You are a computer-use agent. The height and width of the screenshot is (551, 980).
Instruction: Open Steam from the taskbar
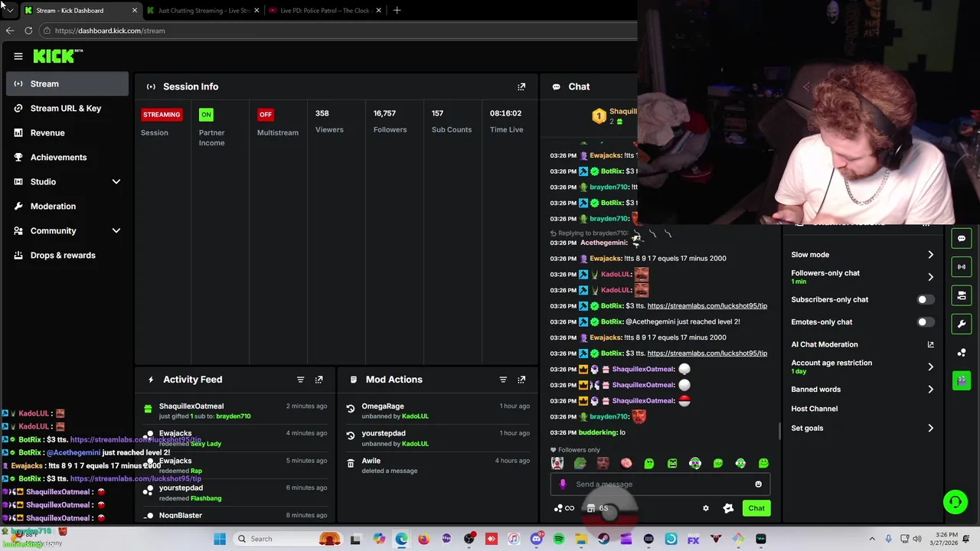pyautogui.click(x=604, y=539)
